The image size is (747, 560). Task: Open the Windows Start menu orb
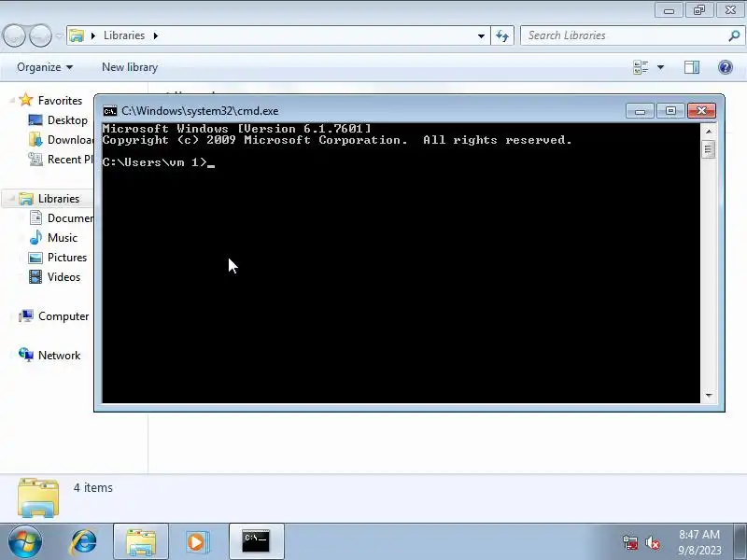[25, 542]
